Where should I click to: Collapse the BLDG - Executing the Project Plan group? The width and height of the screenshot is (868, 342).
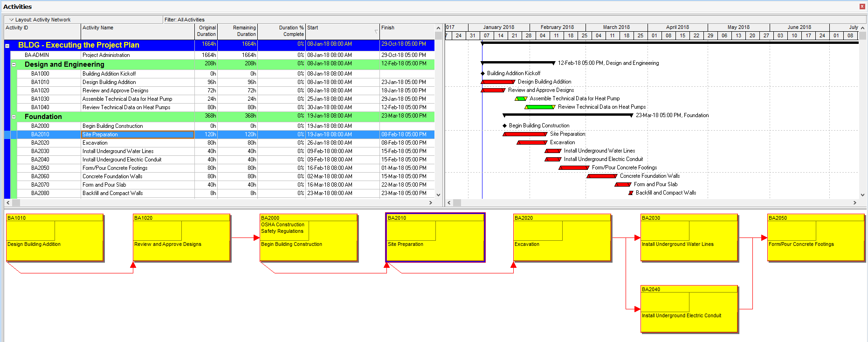(7, 46)
